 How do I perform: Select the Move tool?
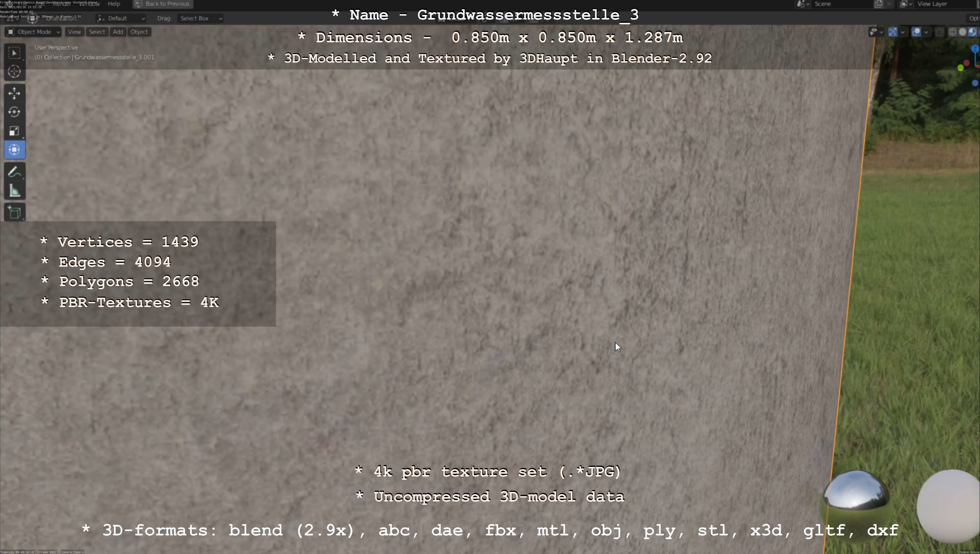pyautogui.click(x=14, y=93)
